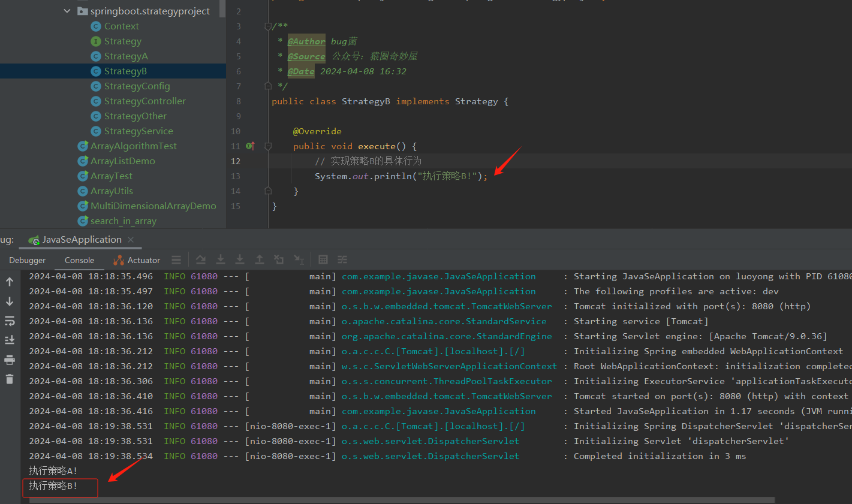Viewport: 852px width, 504px height.
Task: Click the console horizontal scrollbar
Action: coord(402,500)
